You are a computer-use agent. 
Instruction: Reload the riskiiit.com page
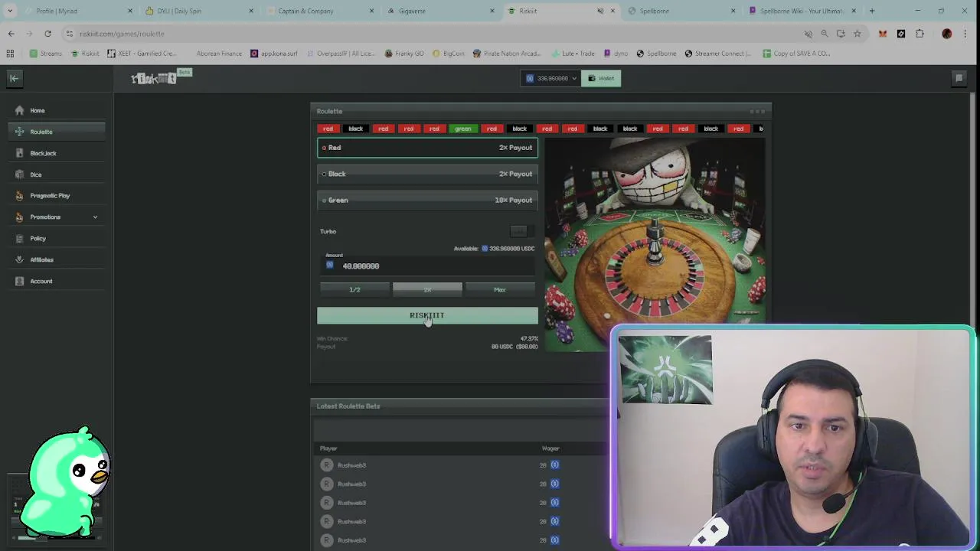(47, 34)
